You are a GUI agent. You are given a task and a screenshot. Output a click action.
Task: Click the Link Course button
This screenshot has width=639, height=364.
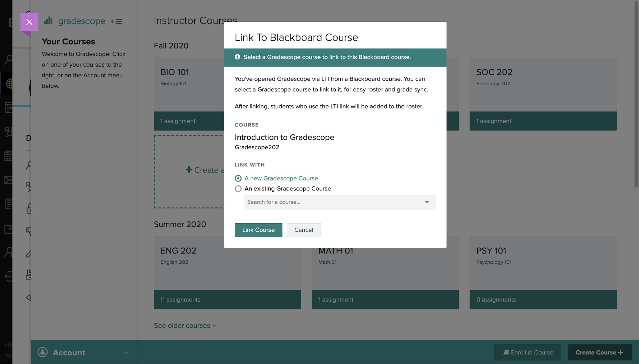pos(258,230)
